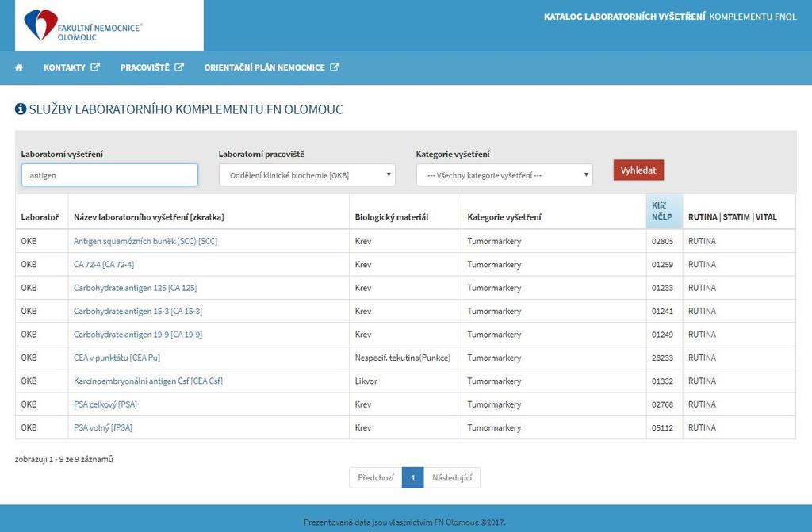Click NČLP code 02805

[662, 241]
